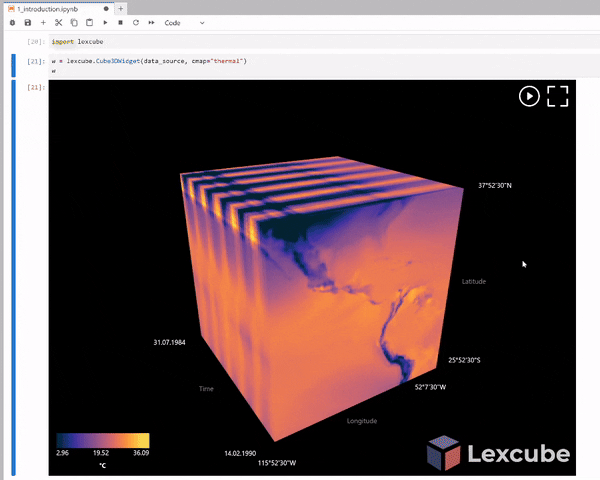
Task: Click the Latitude axis label
Action: (474, 281)
